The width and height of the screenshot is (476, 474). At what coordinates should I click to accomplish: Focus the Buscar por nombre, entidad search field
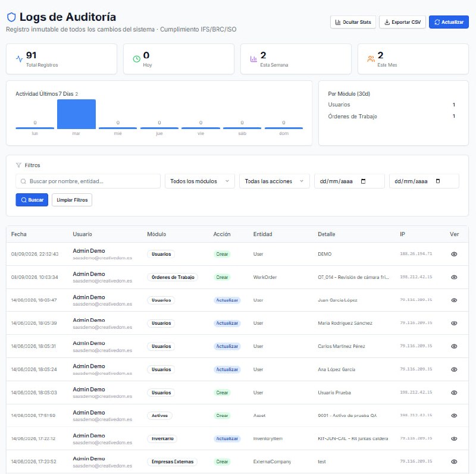click(88, 181)
